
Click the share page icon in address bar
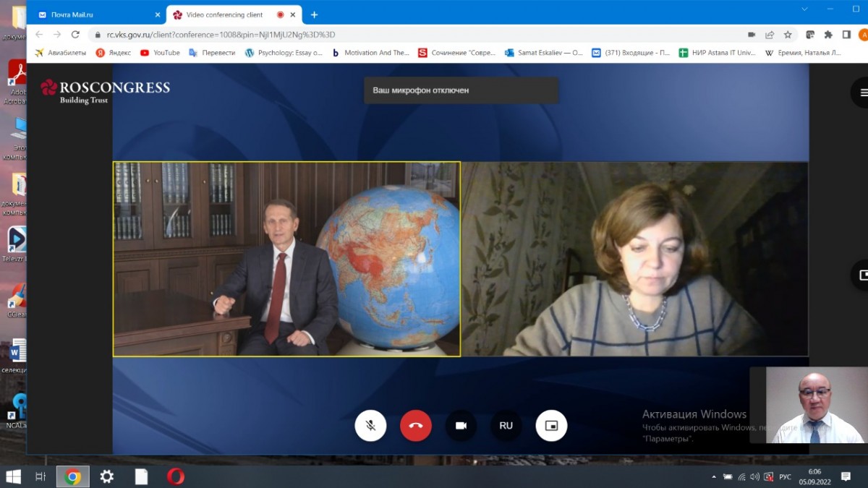770,35
